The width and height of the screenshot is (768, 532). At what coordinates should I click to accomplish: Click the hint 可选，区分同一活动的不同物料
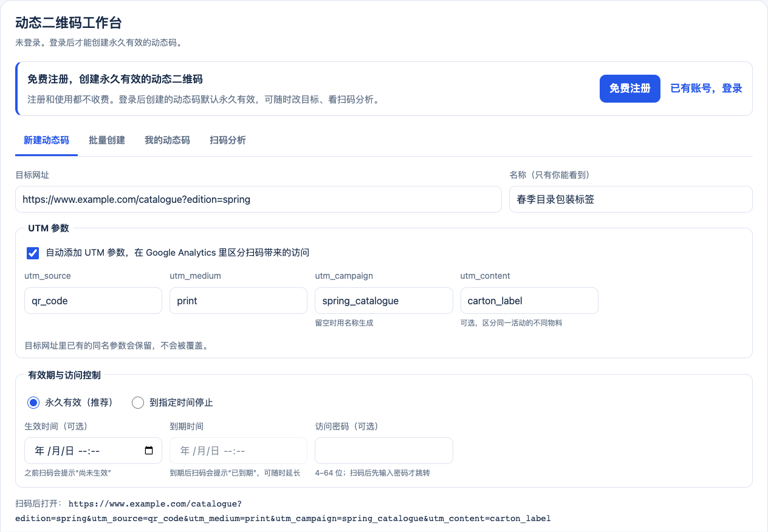511,323
